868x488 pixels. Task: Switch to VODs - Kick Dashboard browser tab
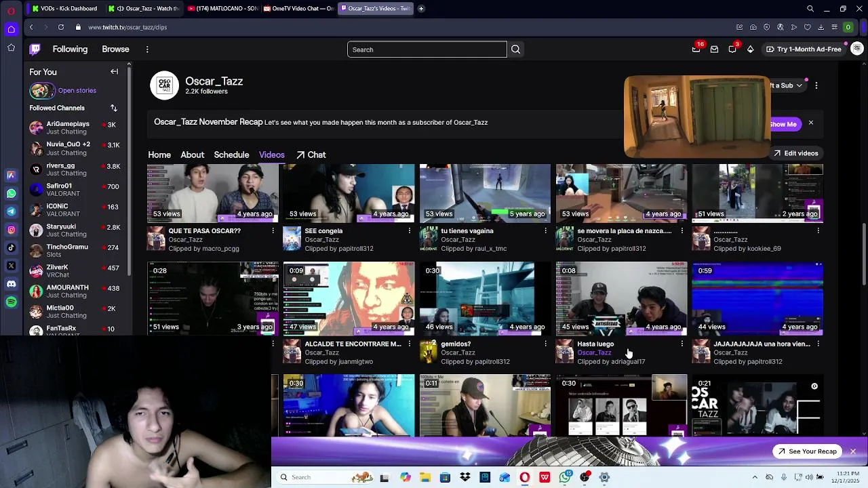pyautogui.click(x=64, y=9)
